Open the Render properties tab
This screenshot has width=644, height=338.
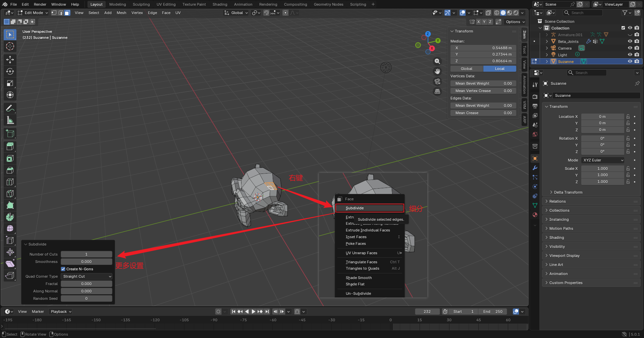(x=535, y=96)
